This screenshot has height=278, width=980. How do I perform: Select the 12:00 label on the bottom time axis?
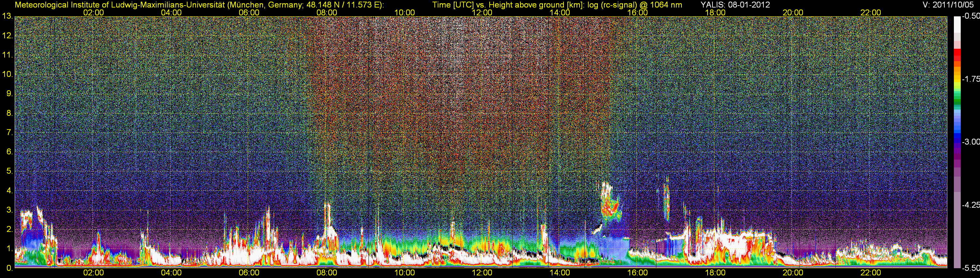point(482,273)
